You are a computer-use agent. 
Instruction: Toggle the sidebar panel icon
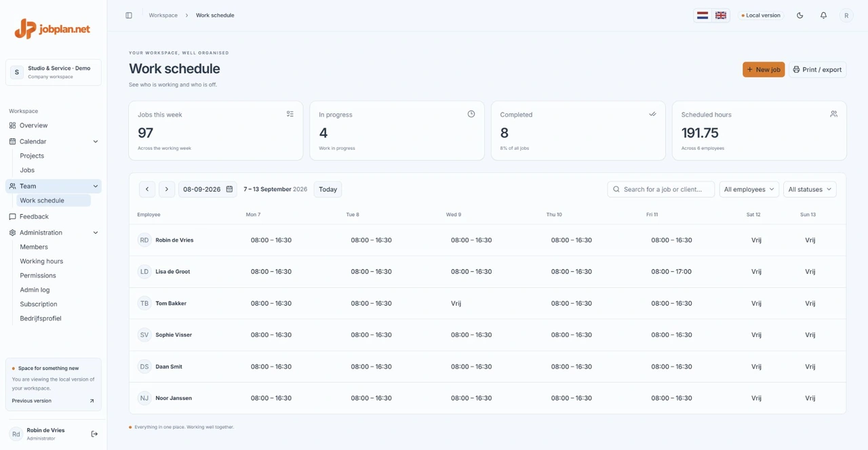tap(129, 15)
